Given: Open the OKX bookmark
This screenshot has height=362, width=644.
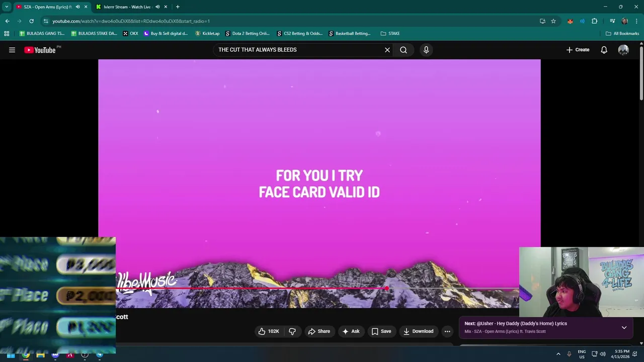Looking at the screenshot, I should click(130, 34).
